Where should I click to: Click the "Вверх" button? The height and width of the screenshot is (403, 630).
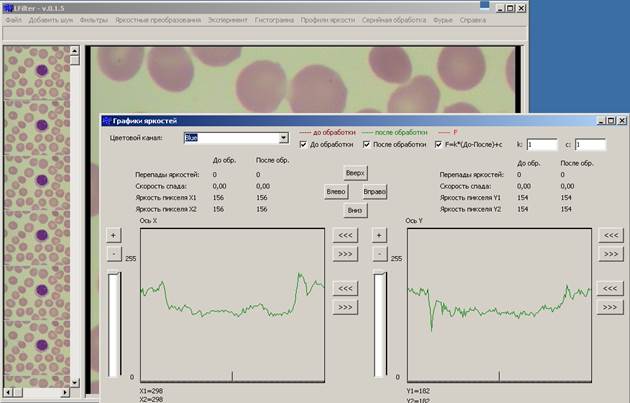coord(355,173)
